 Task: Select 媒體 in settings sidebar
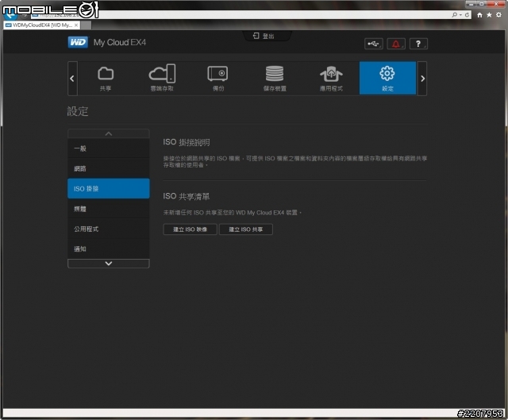(x=109, y=209)
